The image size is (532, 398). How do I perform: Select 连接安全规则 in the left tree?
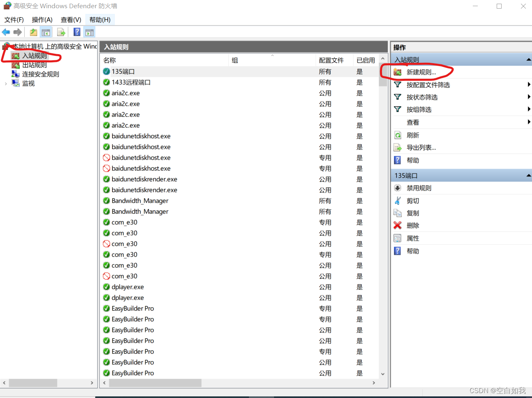coord(41,74)
